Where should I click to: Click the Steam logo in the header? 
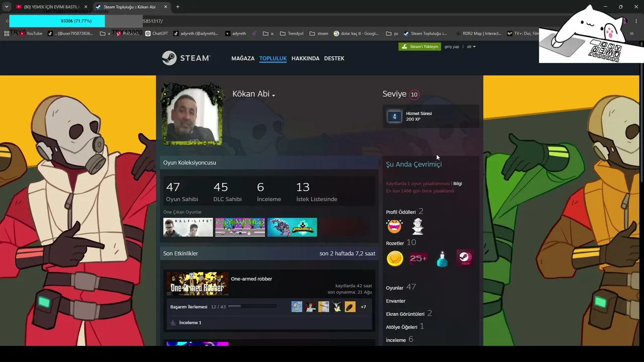click(x=186, y=58)
